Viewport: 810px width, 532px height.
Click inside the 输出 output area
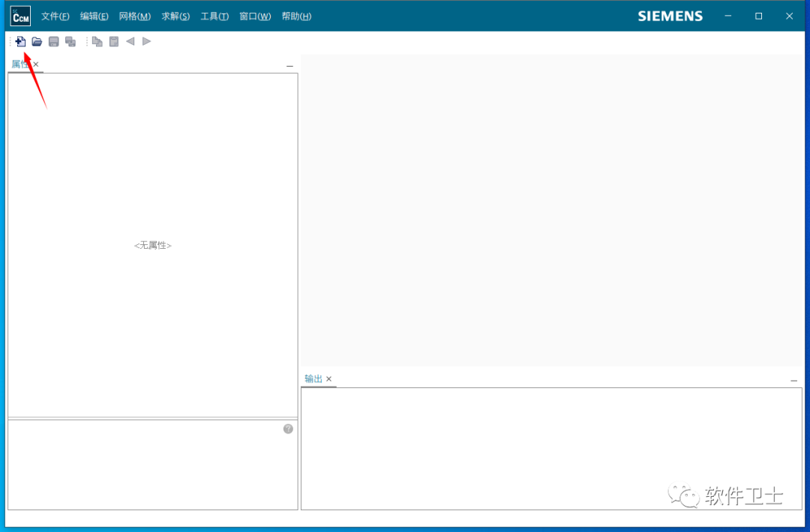[551, 448]
